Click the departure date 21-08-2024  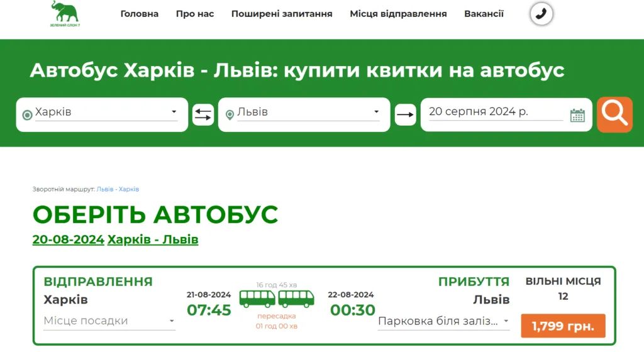click(x=209, y=295)
